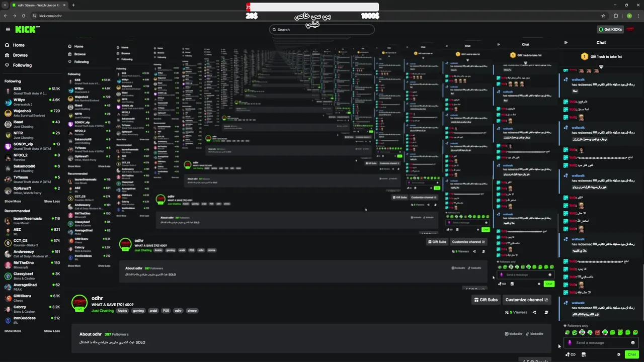
Task: Open the shop icon below the main message box
Action: click(x=584, y=354)
